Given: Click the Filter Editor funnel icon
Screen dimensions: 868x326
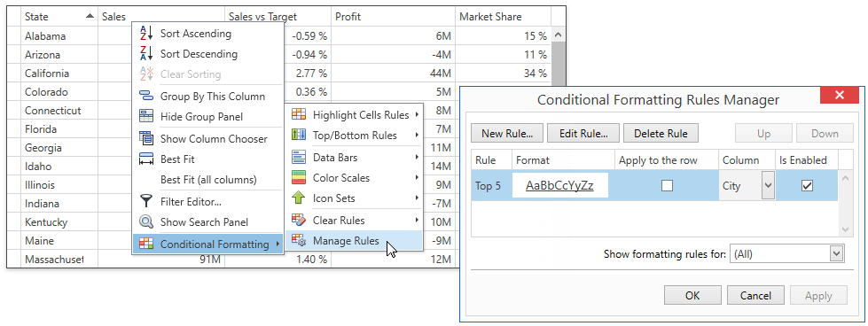Looking at the screenshot, I should pos(146,201).
